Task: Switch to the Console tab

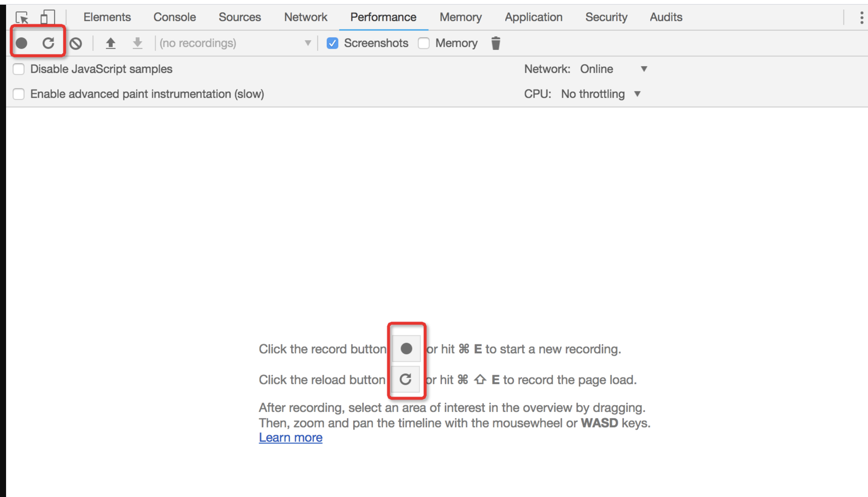Action: pos(174,17)
